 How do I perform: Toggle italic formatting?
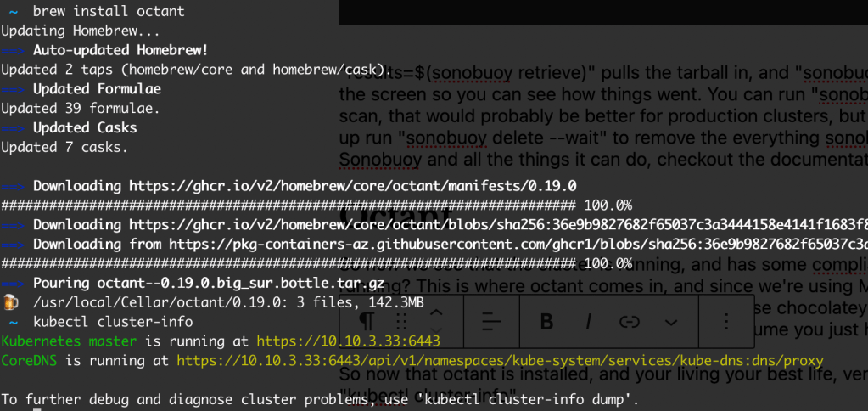(588, 322)
